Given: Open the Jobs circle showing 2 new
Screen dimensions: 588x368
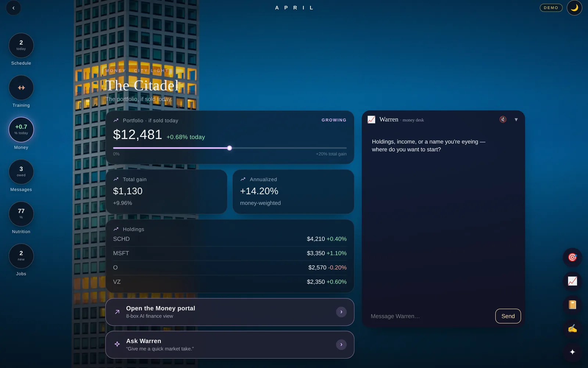Looking at the screenshot, I should pos(21,256).
